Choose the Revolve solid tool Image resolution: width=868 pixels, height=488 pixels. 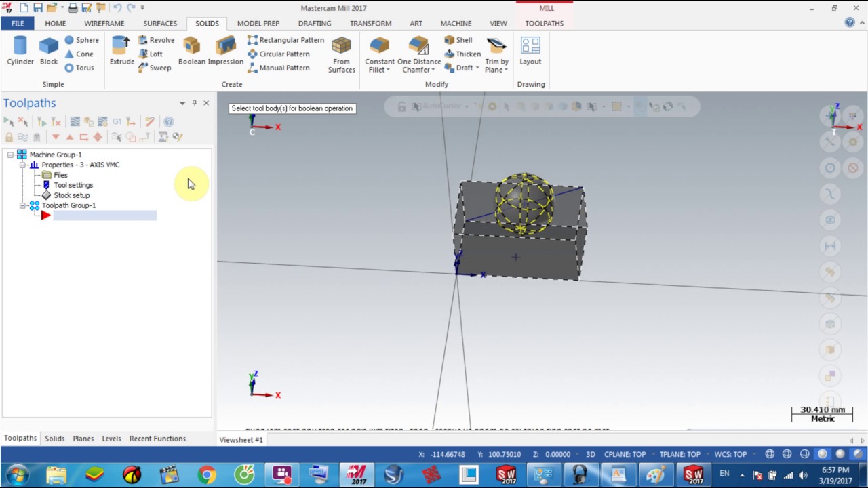(x=156, y=40)
